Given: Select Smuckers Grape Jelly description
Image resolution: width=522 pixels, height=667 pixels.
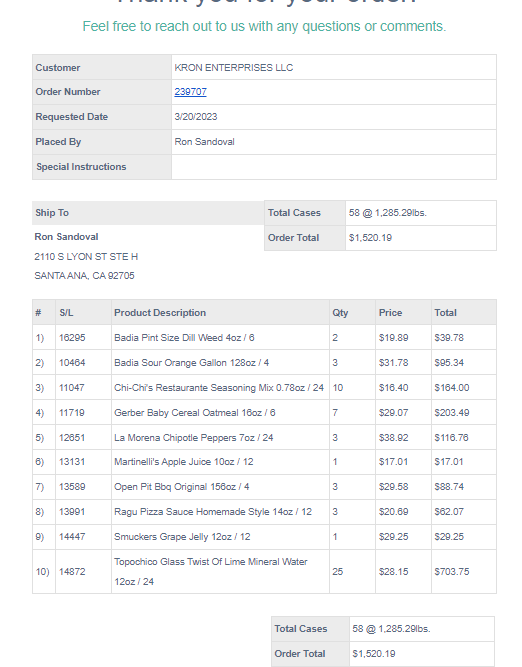Looking at the screenshot, I should pos(182,537).
